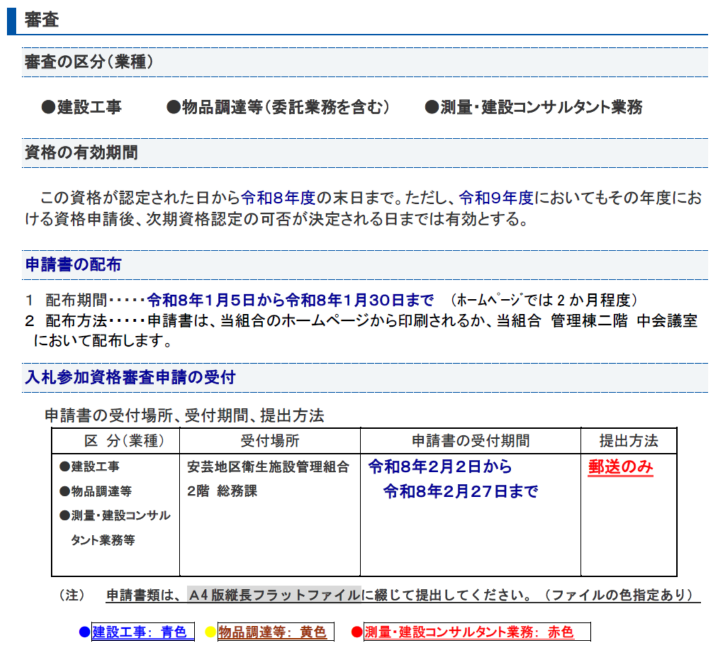Click the 提出方法 table column header

pos(628,441)
